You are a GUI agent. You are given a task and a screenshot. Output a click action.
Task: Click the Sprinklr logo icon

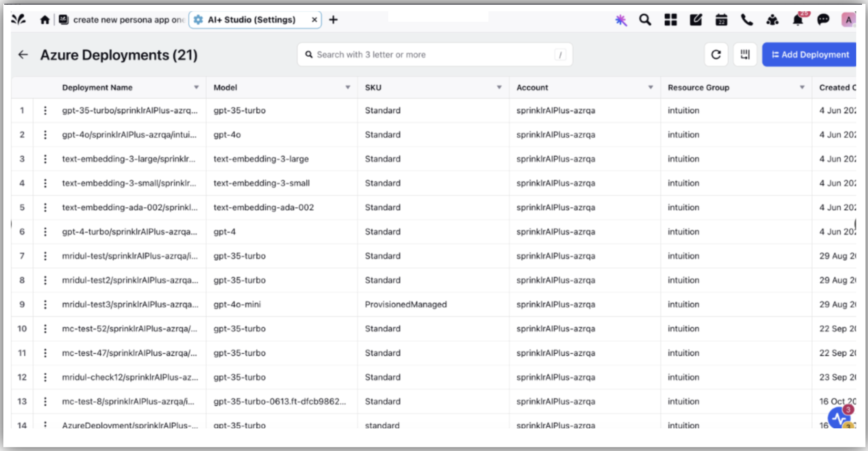click(x=18, y=19)
